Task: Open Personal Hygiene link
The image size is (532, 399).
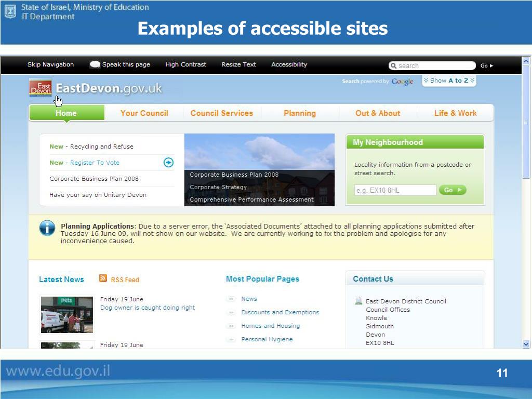Action: pos(267,339)
